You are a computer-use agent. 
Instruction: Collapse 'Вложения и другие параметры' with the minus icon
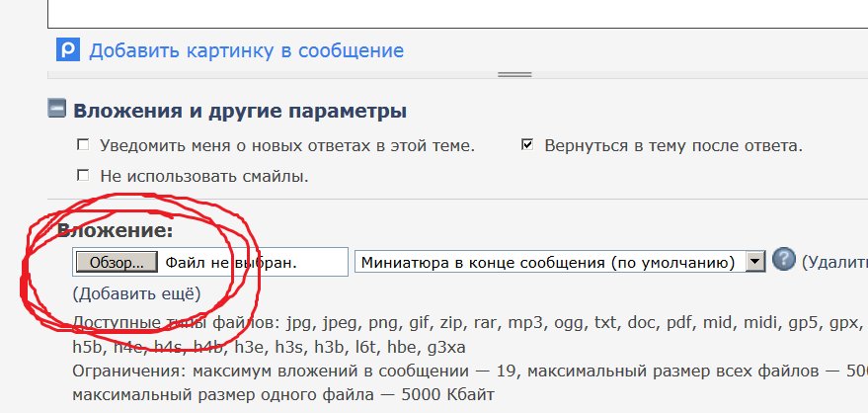(x=57, y=109)
